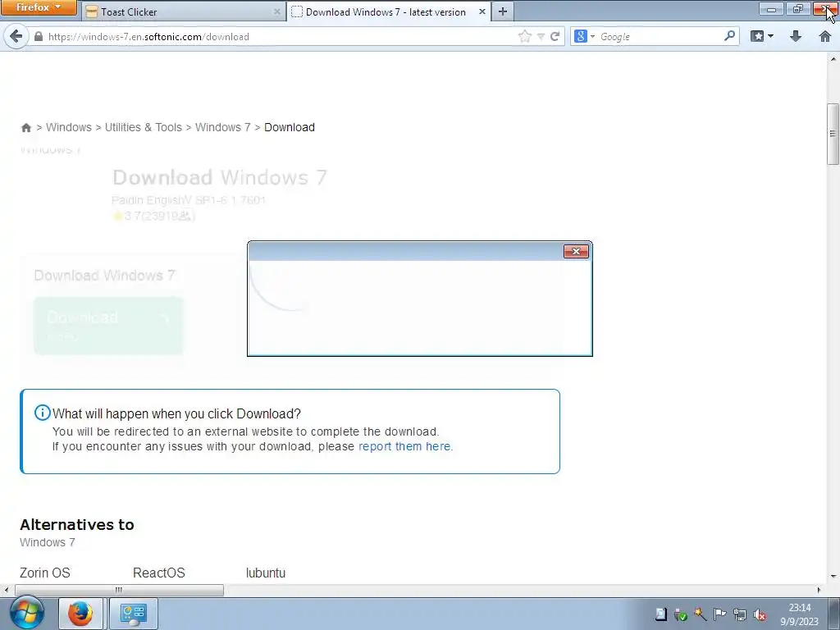Close the blank popup dialog

coord(576,251)
